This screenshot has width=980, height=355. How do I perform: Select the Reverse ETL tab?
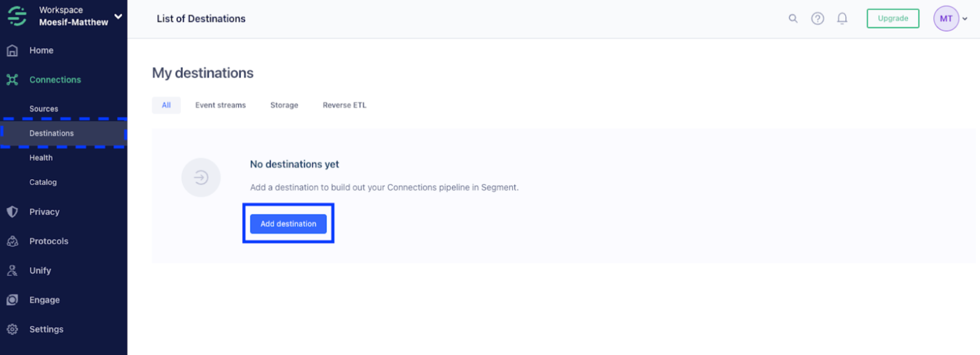tap(344, 105)
